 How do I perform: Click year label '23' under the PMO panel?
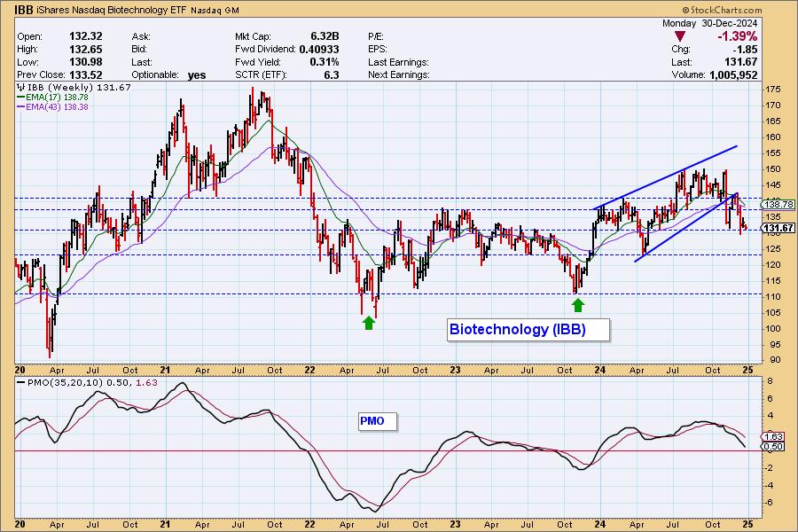pos(455,524)
